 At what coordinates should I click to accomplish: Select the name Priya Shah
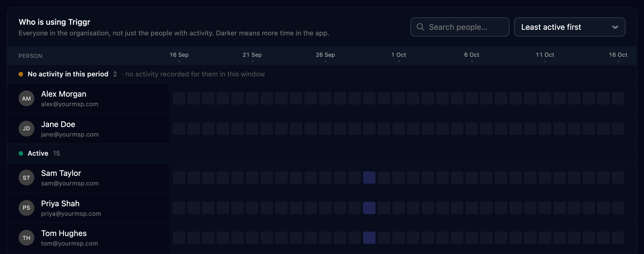click(60, 204)
